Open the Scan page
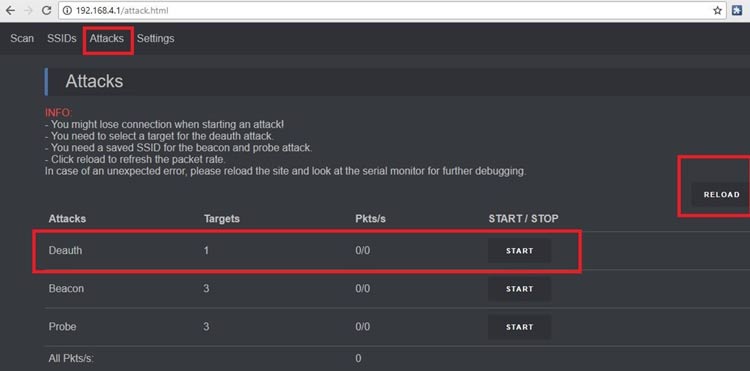The image size is (750, 371). (x=22, y=38)
